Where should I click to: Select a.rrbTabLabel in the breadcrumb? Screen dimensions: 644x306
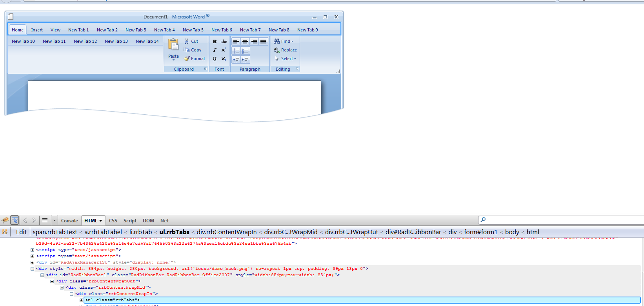(x=103, y=232)
